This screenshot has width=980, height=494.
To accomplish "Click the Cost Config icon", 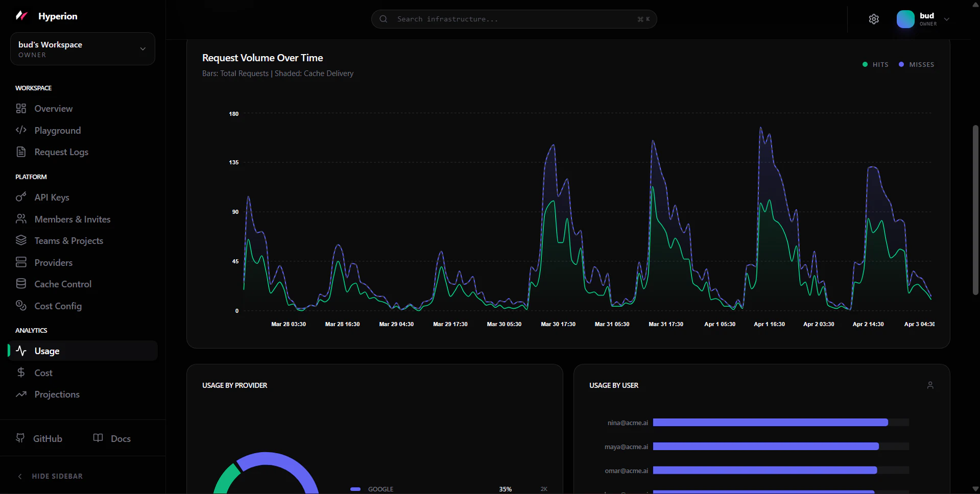I will [21, 306].
